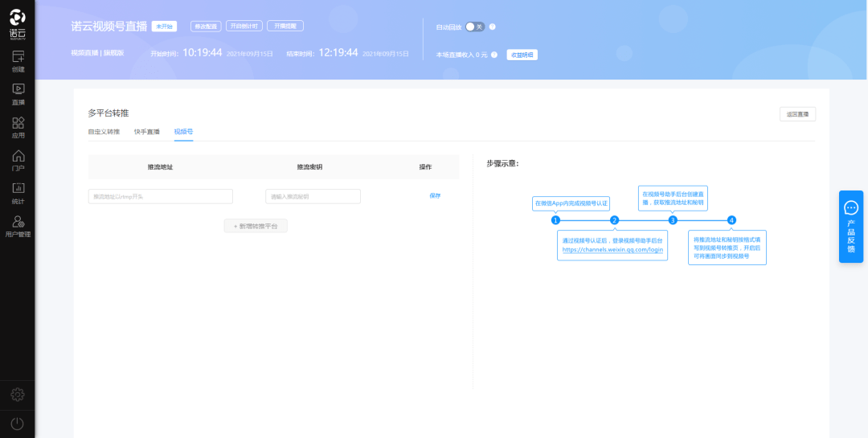This screenshot has height=438, width=868.
Task: Click the 修改配置 button
Action: point(206,26)
